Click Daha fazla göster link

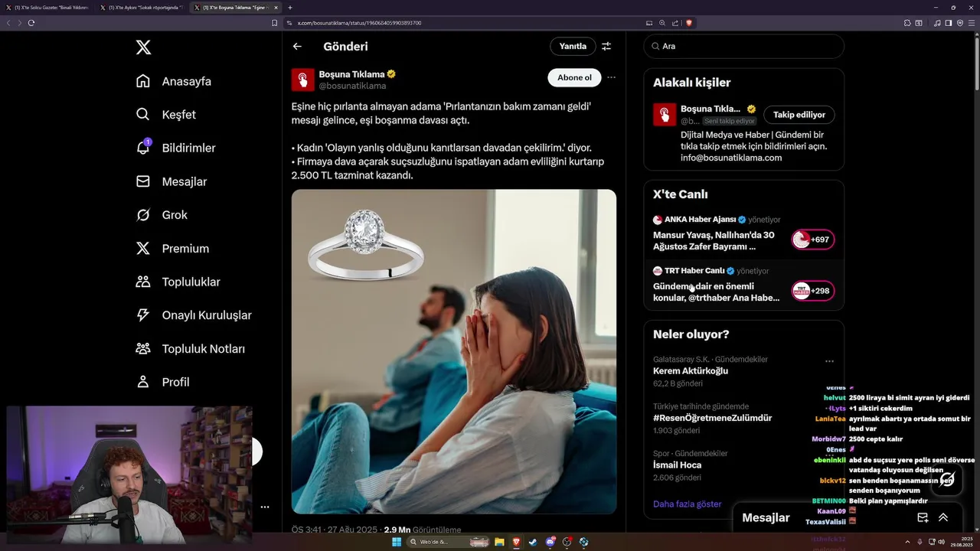[x=687, y=504]
